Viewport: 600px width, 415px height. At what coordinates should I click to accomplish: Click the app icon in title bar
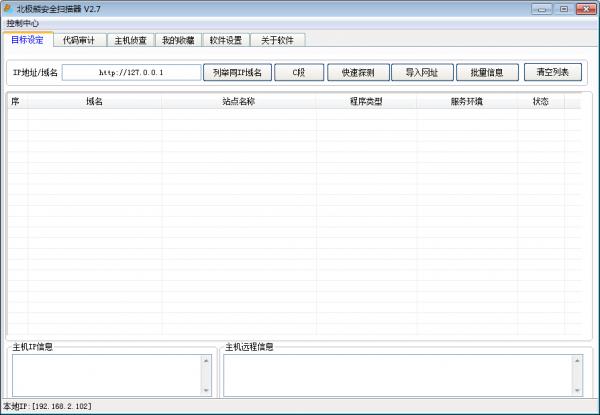click(9, 8)
